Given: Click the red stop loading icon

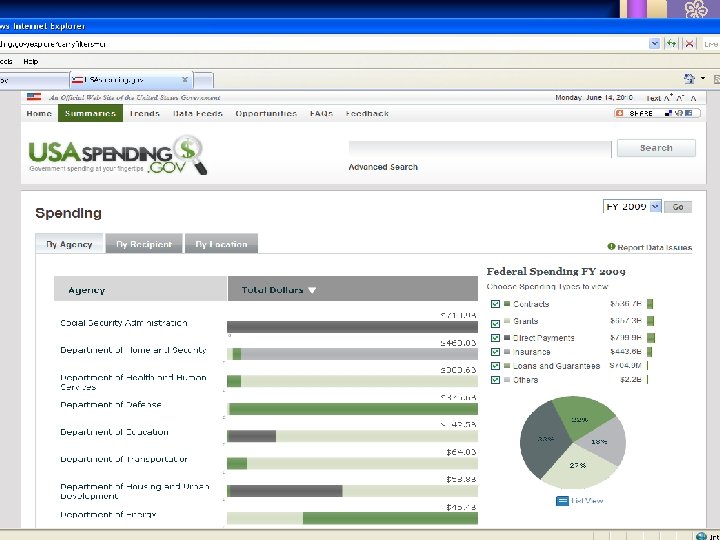Looking at the screenshot, I should 689,44.
